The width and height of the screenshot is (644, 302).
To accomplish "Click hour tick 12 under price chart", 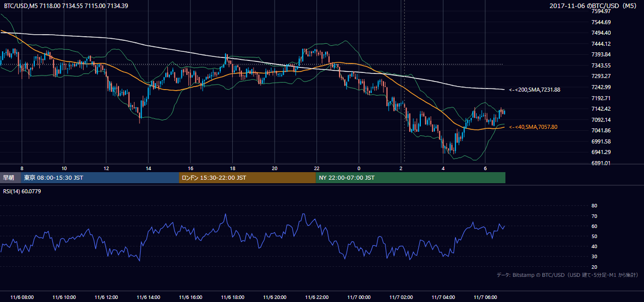I will coord(106,168).
